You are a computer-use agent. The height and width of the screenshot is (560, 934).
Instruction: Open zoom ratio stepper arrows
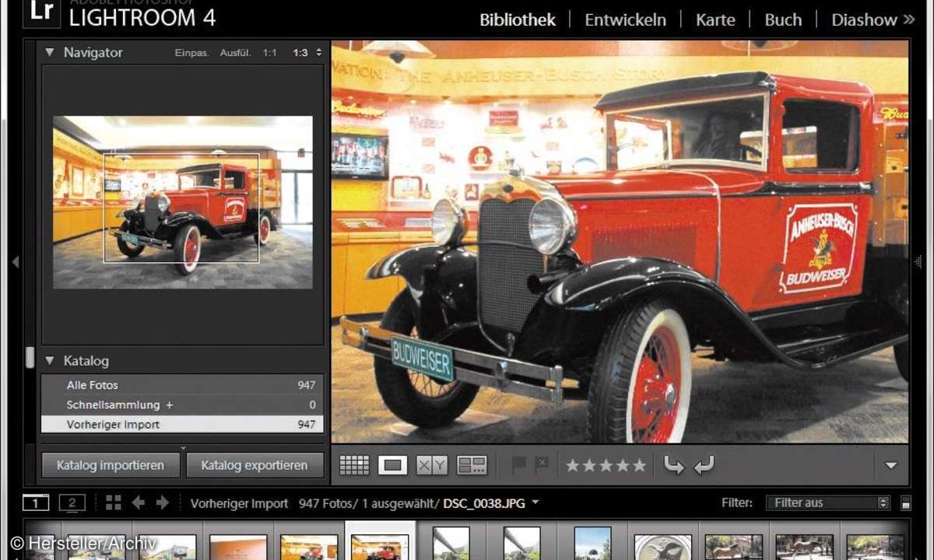pos(318,53)
